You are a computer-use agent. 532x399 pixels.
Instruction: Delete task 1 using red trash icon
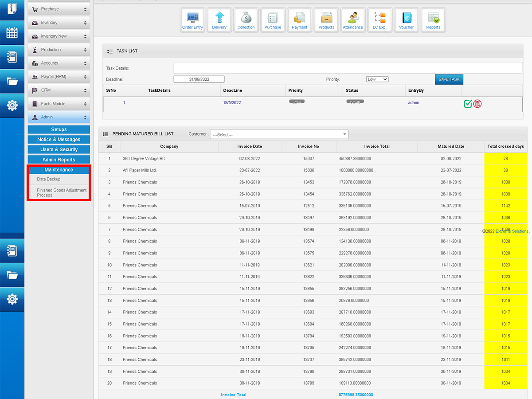(477, 104)
